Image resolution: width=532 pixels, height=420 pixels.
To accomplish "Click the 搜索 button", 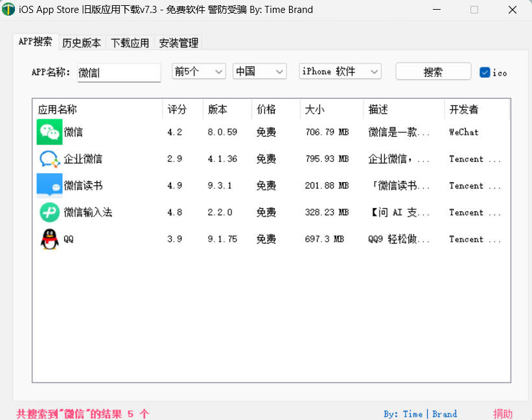I will coord(434,72).
